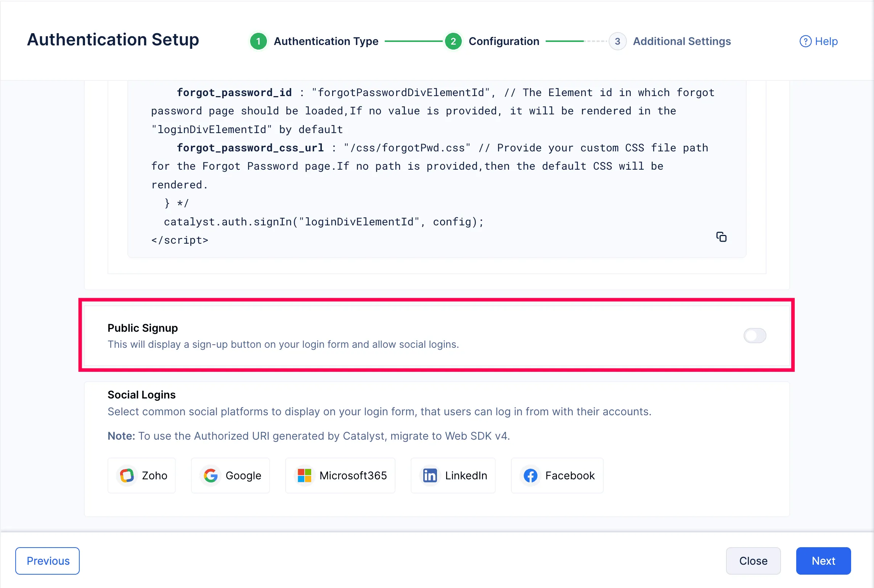Screen dimensions: 874x588
Task: Select the Zoho login option card
Action: pyautogui.click(x=141, y=475)
